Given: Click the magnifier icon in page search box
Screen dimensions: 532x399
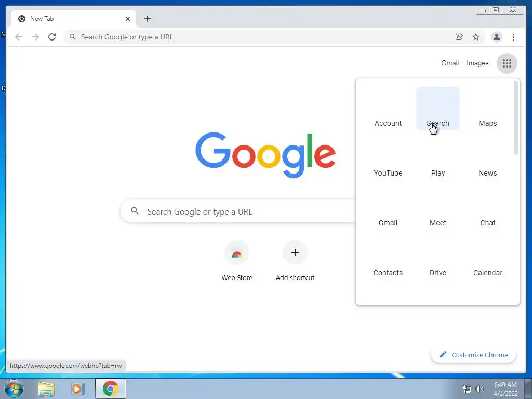Looking at the screenshot, I should (x=135, y=211).
